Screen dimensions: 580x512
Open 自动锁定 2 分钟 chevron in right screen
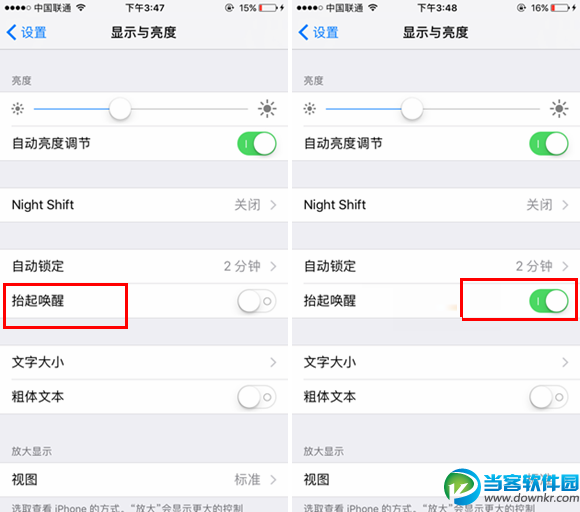[x=565, y=266]
